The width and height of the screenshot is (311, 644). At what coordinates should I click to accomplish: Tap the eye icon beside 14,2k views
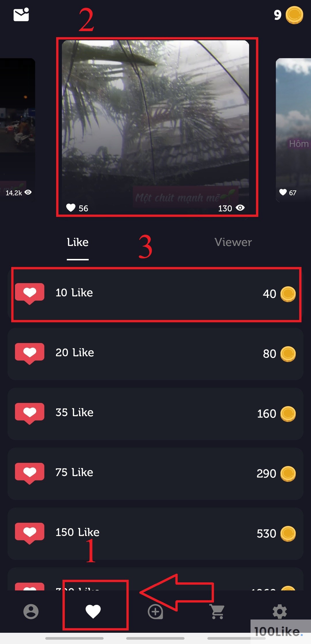tap(28, 192)
